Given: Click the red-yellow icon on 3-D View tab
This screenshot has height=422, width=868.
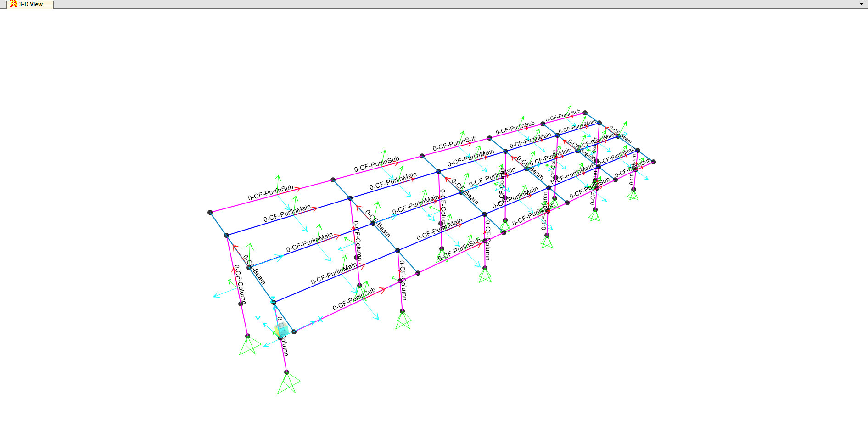Looking at the screenshot, I should 13,4.
